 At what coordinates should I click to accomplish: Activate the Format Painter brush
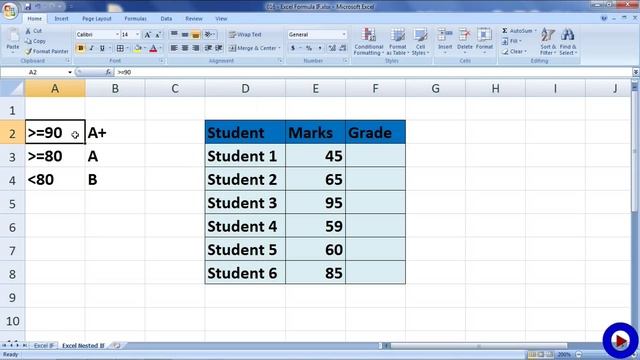[x=47, y=51]
